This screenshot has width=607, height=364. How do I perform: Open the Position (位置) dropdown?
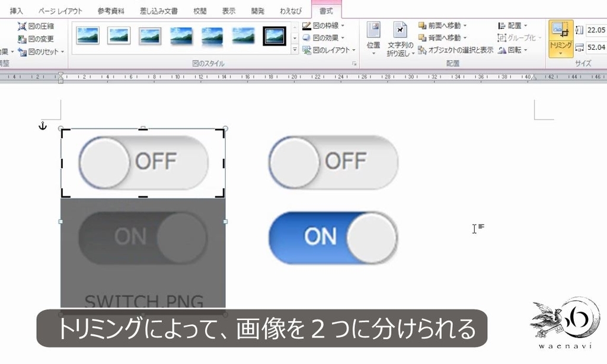click(x=373, y=39)
